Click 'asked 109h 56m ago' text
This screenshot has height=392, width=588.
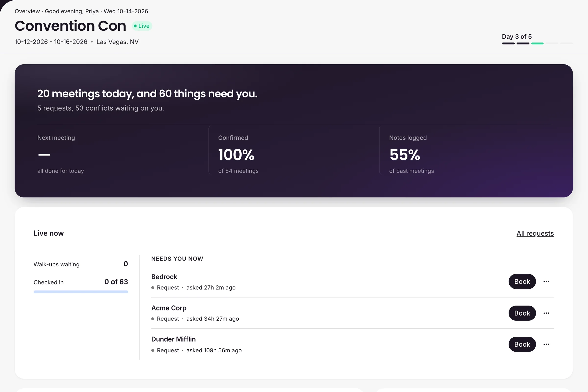214,350
